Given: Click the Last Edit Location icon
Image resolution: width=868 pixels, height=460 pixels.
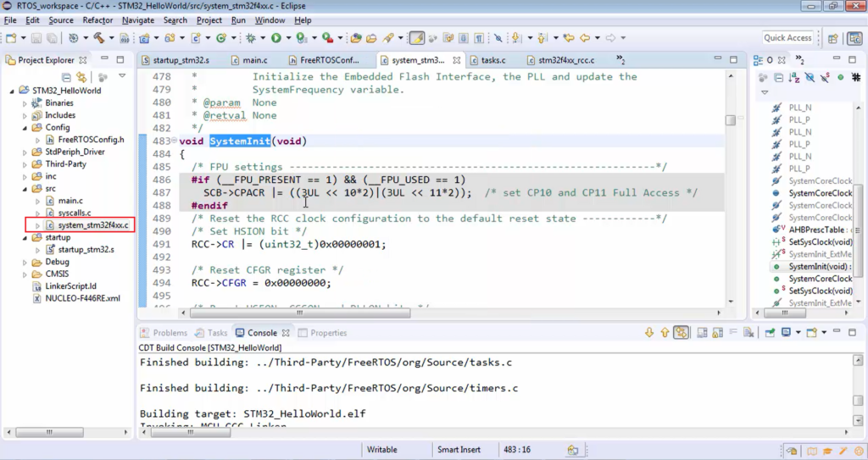Looking at the screenshot, I should (x=569, y=37).
